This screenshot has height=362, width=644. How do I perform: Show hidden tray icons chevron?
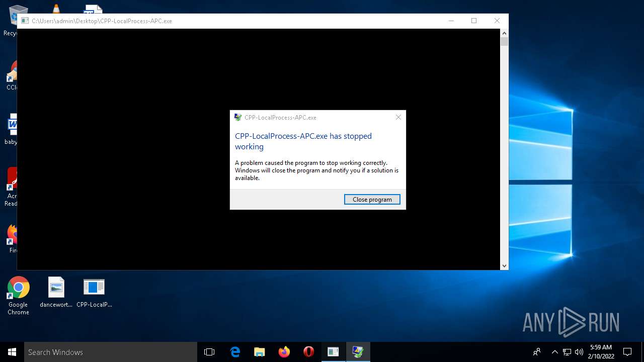(x=554, y=352)
